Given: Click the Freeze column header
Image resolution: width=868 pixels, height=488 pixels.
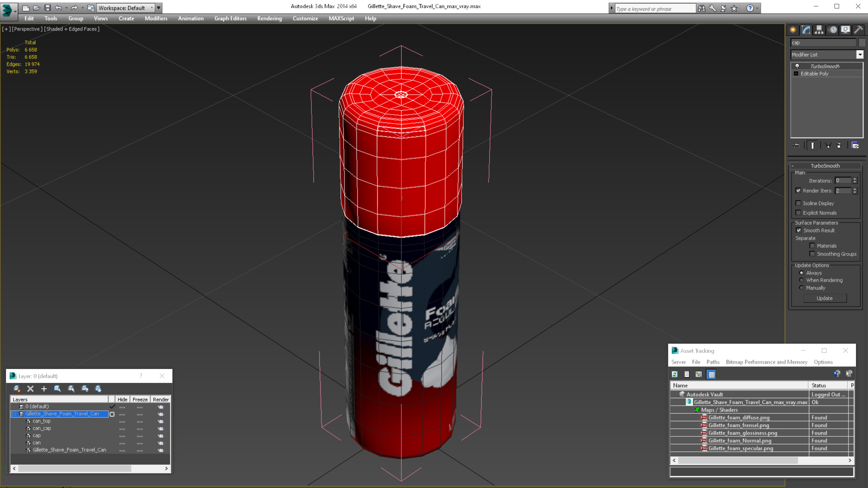Looking at the screenshot, I should point(140,399).
